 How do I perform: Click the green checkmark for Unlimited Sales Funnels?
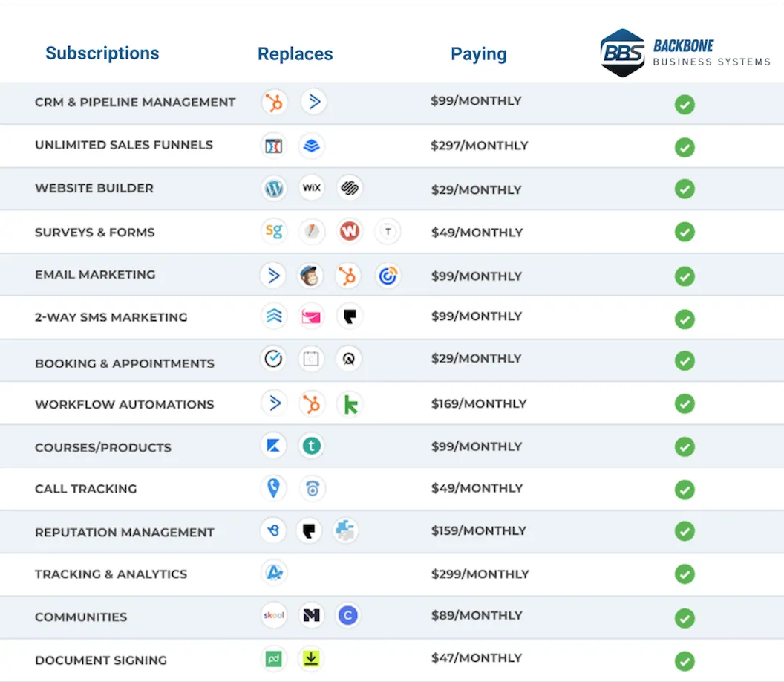(685, 148)
